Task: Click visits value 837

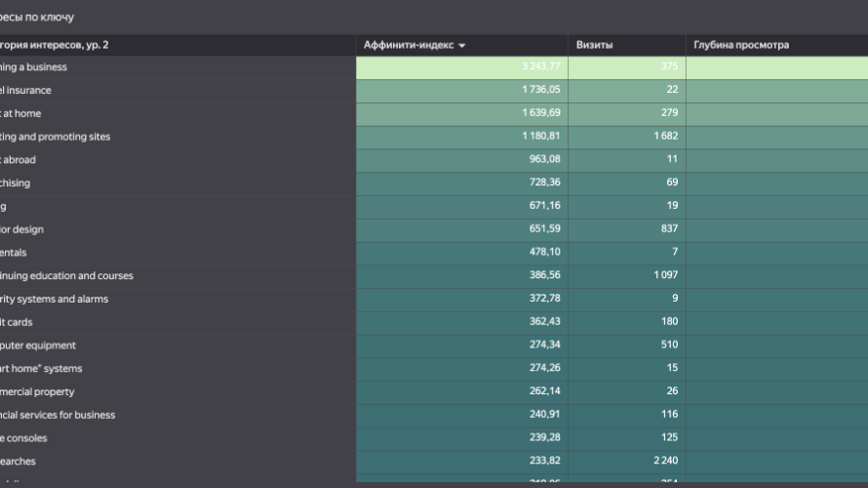Action: coord(668,229)
